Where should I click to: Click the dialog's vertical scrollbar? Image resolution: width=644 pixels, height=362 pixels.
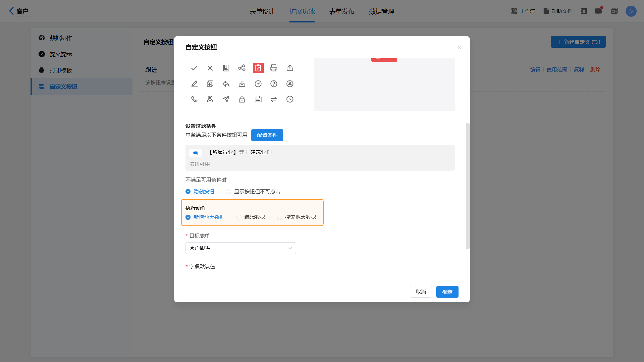[x=467, y=186]
